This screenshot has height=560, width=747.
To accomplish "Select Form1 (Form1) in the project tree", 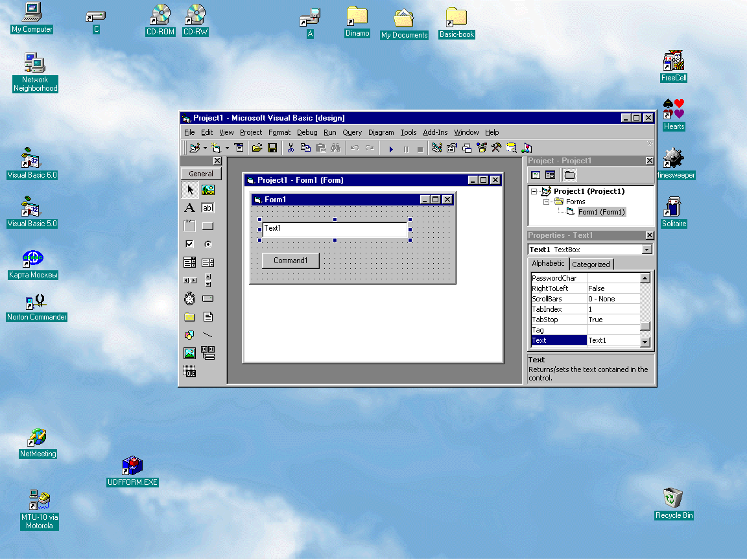I will pyautogui.click(x=601, y=213).
